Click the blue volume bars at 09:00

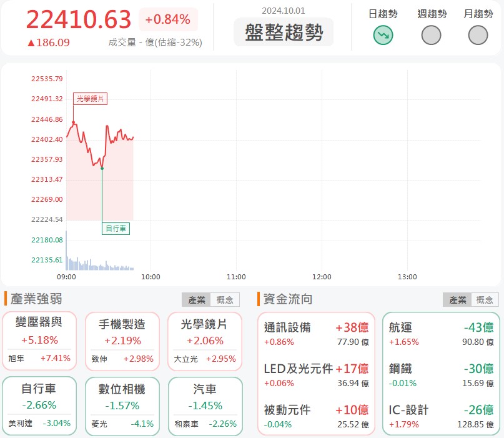pyautogui.click(x=67, y=251)
